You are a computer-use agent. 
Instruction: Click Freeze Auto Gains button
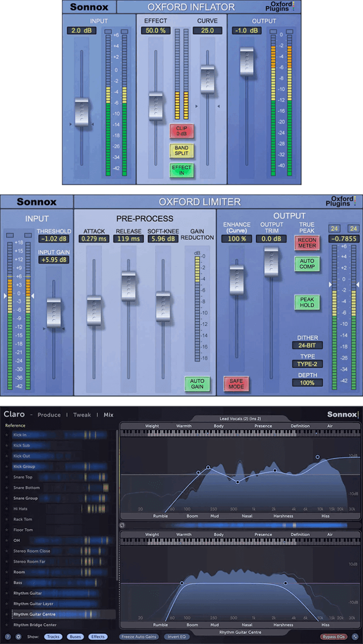(x=138, y=637)
